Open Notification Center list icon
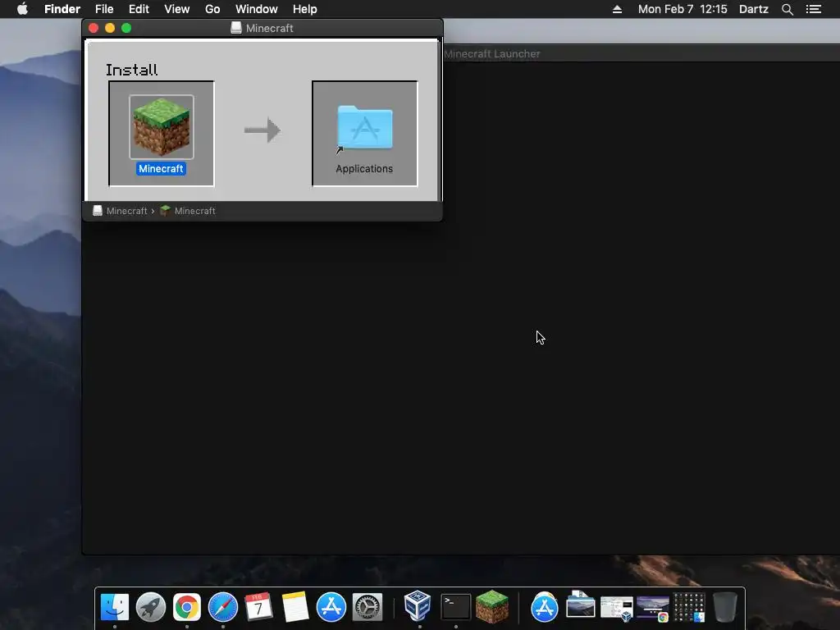The width and height of the screenshot is (840, 630). [813, 9]
